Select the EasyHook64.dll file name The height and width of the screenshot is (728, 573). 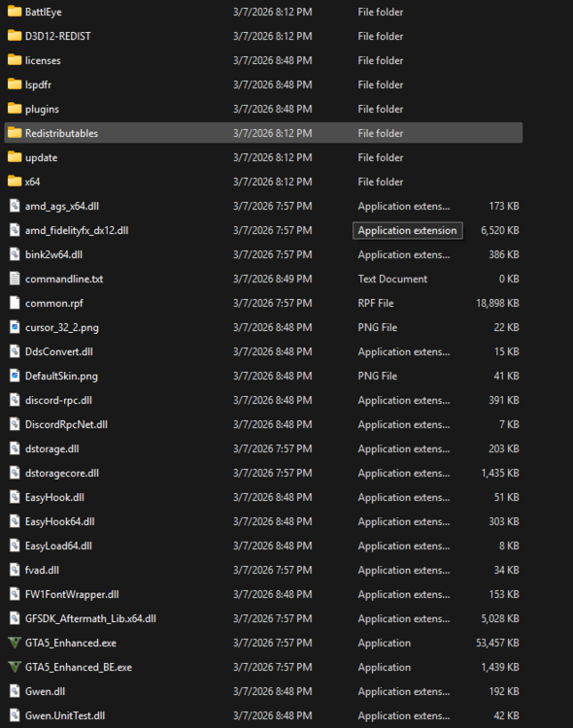click(60, 521)
